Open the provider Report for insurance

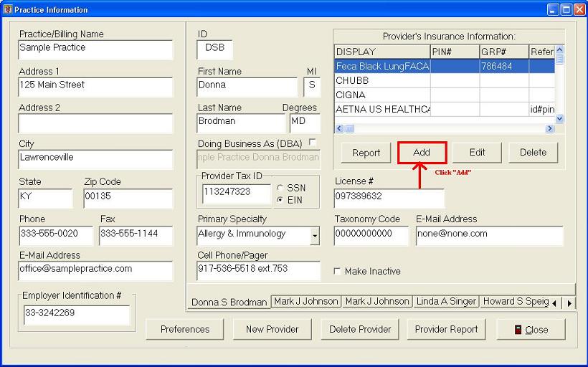point(366,153)
